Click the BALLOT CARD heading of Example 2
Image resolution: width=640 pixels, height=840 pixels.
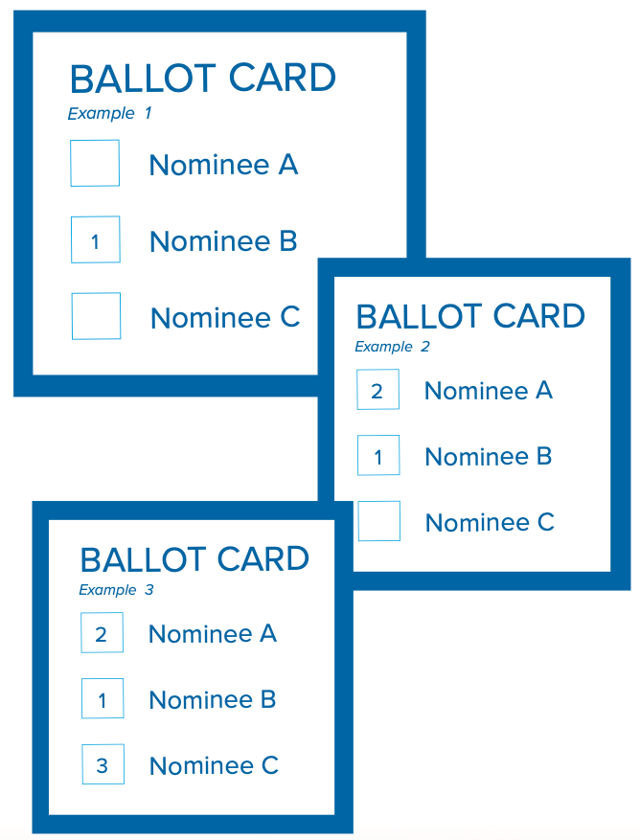coord(470,316)
